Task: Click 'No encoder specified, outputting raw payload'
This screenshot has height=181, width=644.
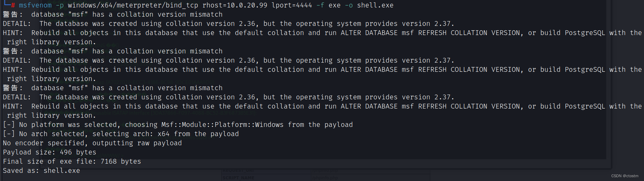Action: click(x=92, y=143)
